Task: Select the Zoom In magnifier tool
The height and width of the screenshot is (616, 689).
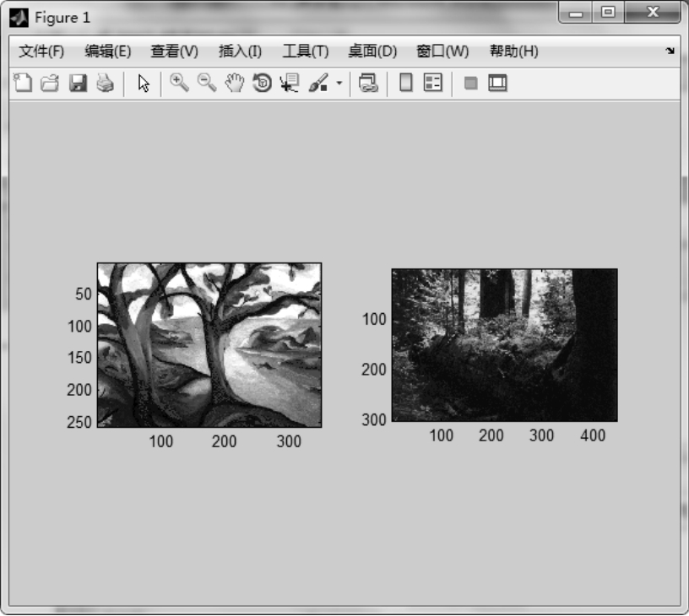Action: coord(179,83)
